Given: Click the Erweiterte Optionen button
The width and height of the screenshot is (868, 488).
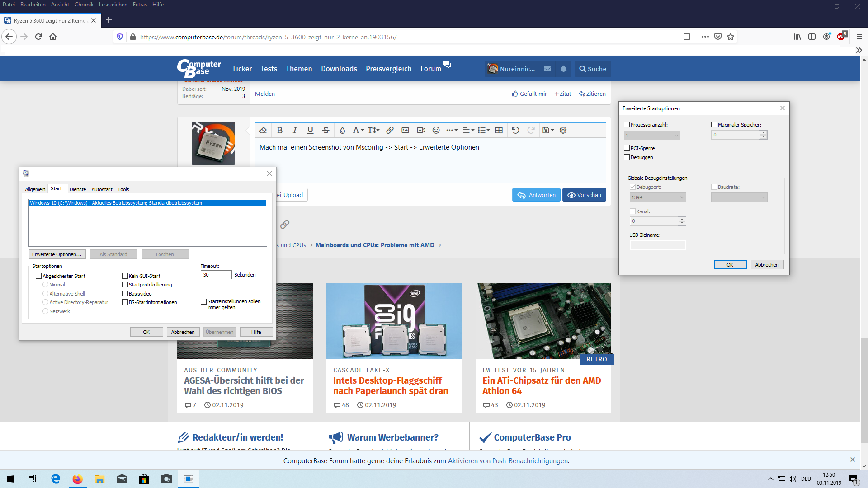Looking at the screenshot, I should pos(57,254).
